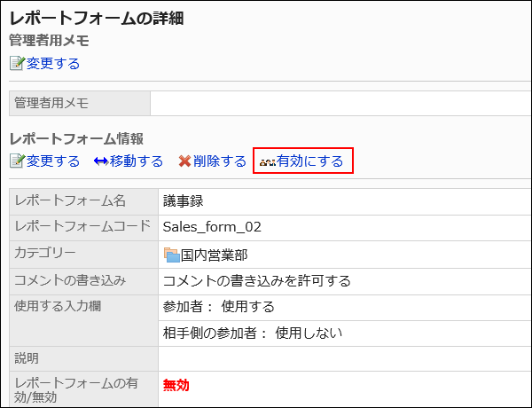Click the pencil icon under レポートフォーム情報
Viewport: 532px width, 408px height.
point(17,161)
